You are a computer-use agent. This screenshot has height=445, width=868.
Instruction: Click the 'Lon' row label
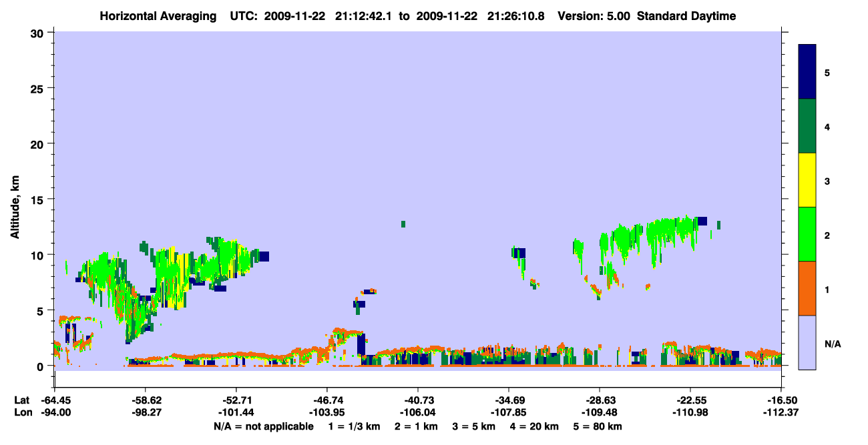23,412
